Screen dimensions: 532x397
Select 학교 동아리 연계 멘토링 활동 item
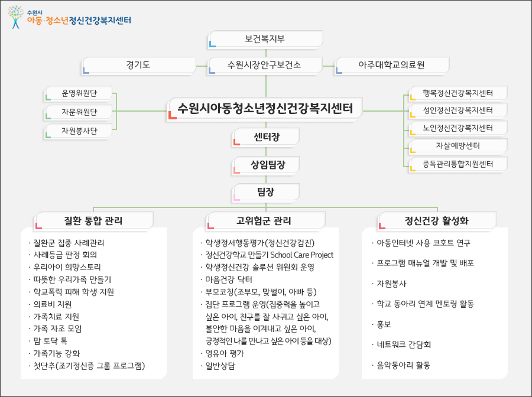(x=423, y=304)
